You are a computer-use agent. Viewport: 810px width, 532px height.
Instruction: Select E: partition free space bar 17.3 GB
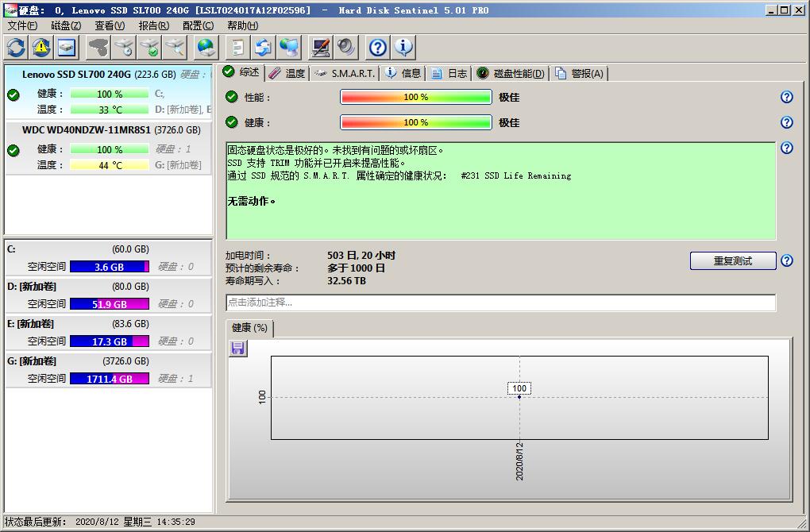click(x=110, y=341)
